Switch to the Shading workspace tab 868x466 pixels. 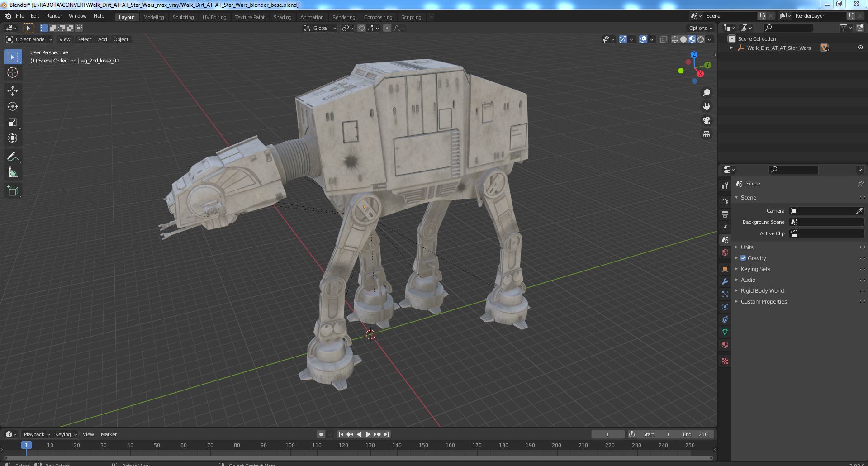tap(282, 17)
